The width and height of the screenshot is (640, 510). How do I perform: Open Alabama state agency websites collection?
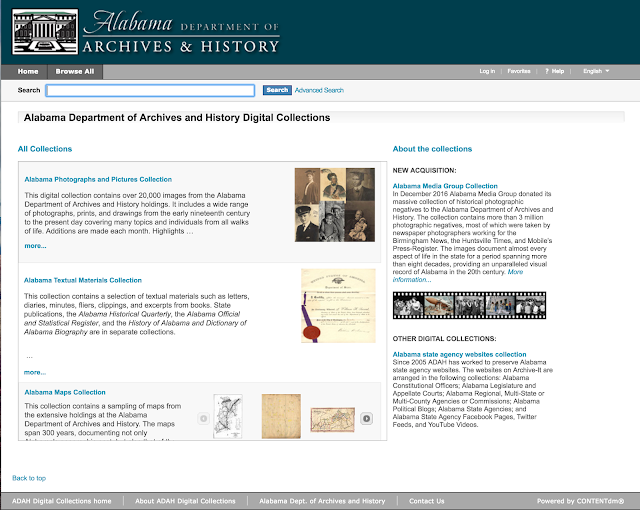(x=459, y=354)
